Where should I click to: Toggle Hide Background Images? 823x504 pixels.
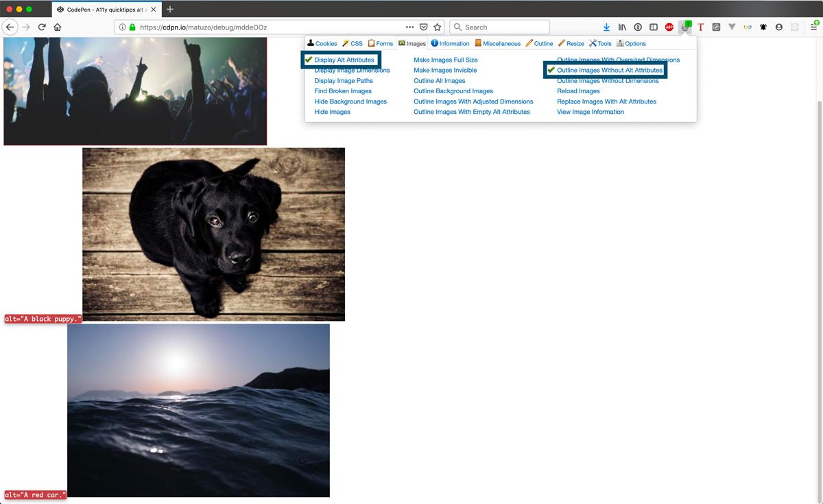(350, 101)
